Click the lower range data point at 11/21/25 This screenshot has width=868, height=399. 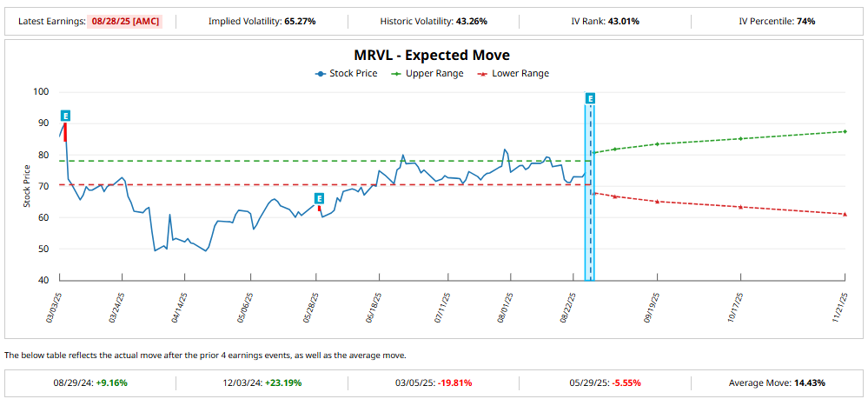[845, 214]
